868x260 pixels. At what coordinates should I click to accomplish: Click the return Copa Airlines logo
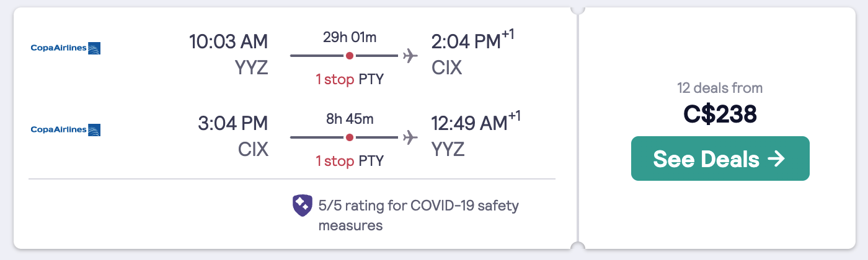[66, 129]
